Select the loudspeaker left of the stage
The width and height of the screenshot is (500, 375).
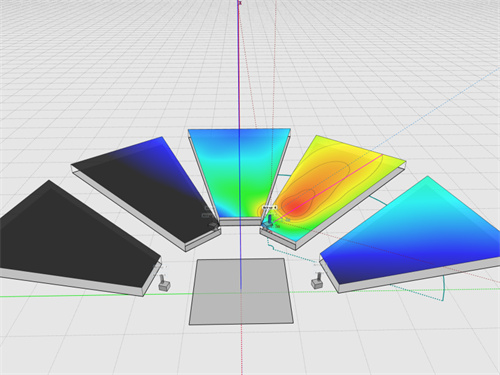[164, 283]
